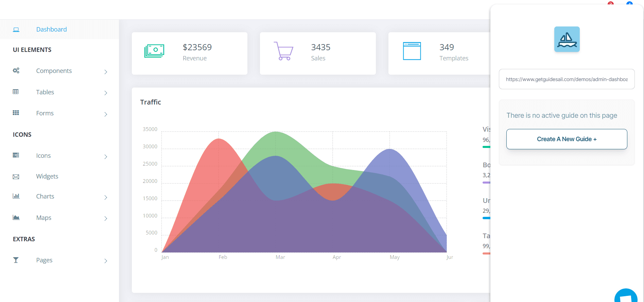
Task: Expand the Components submenu chevron
Action: click(106, 72)
